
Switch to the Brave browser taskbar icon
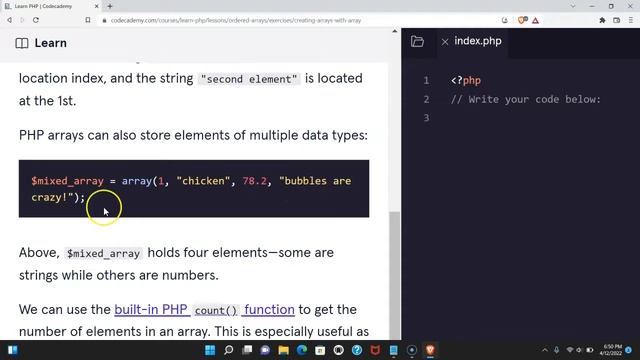coord(430,350)
